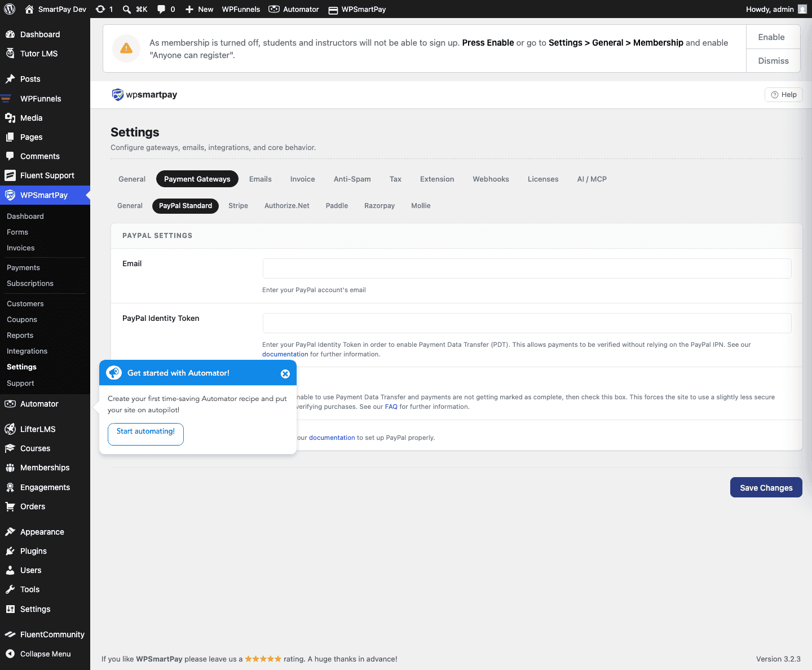This screenshot has width=812, height=670.
Task: Open the WordPress logo menu
Action: 10,9
